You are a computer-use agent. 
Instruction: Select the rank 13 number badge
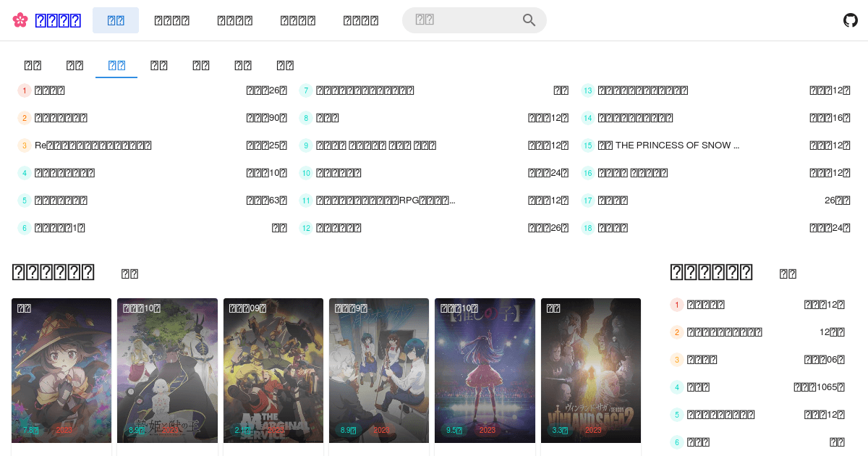pos(588,90)
